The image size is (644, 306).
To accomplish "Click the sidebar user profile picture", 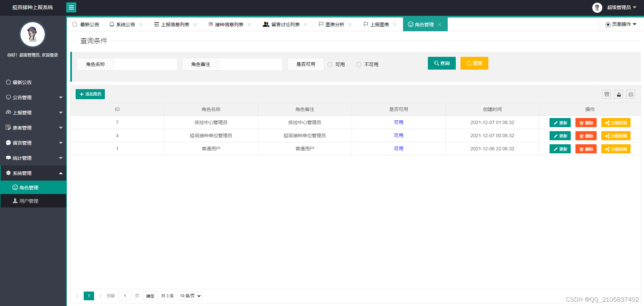I will coord(33,34).
